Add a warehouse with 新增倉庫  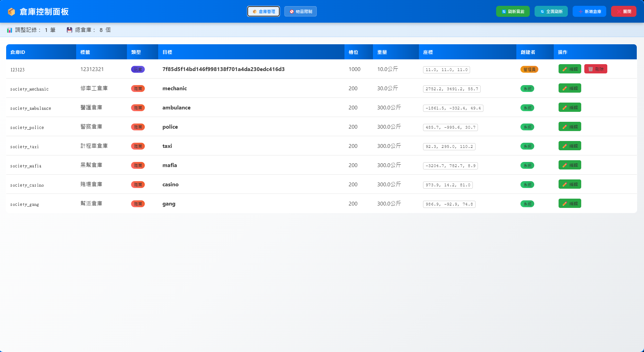tap(589, 11)
